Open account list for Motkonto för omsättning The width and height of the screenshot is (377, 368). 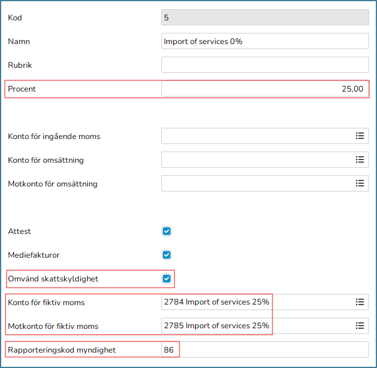[360, 183]
